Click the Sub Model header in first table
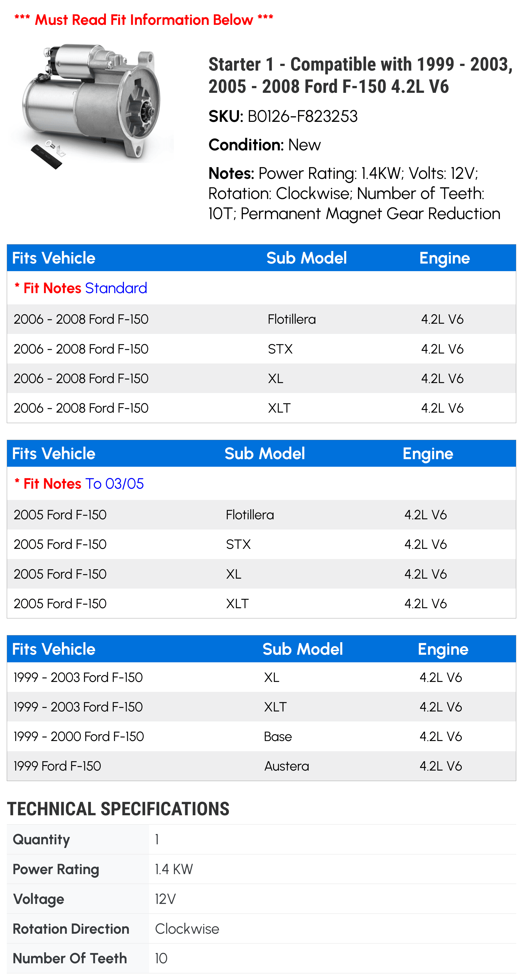The width and height of the screenshot is (523, 980). click(306, 258)
